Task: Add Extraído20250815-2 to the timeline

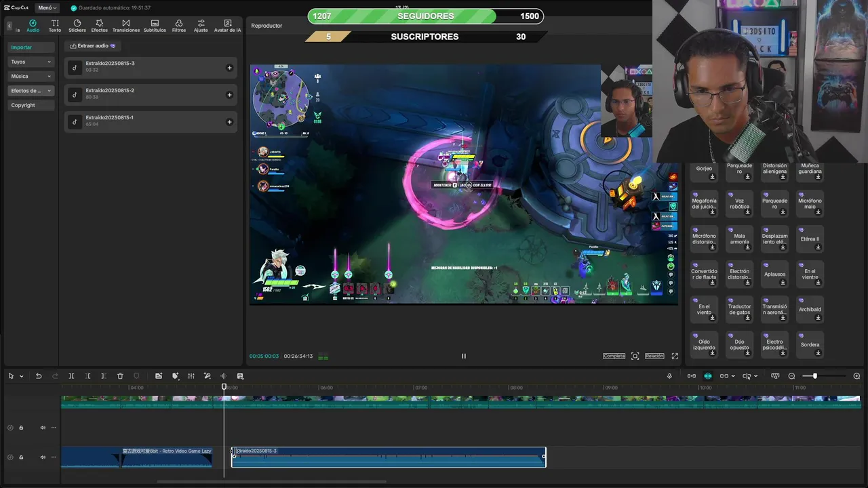Action: (229, 94)
